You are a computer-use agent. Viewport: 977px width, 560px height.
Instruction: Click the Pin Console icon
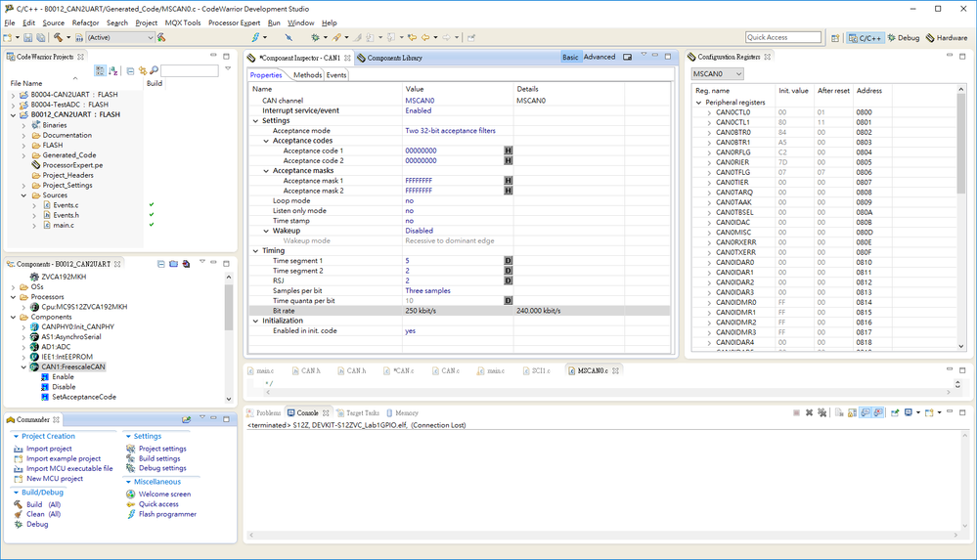(x=895, y=413)
